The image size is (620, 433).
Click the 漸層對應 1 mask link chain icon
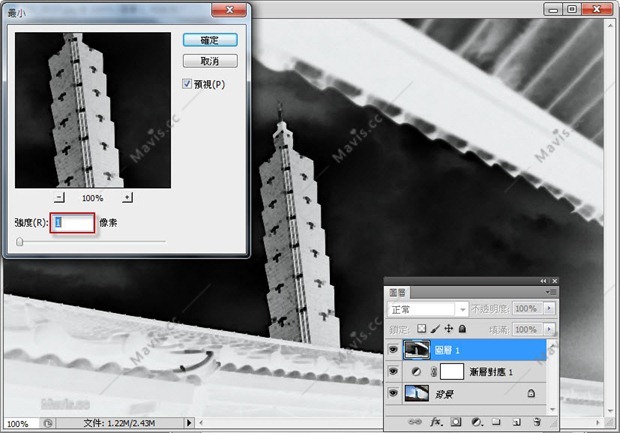tap(433, 372)
